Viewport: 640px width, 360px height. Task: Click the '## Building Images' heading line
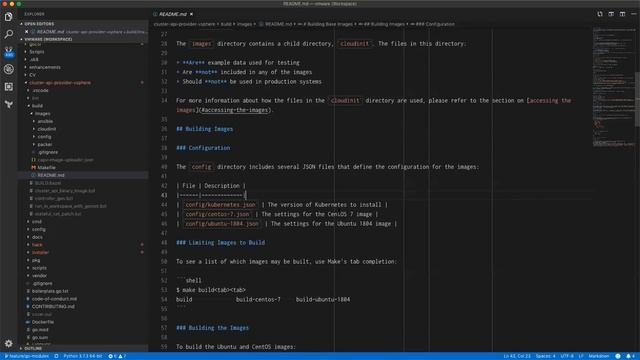click(204, 129)
